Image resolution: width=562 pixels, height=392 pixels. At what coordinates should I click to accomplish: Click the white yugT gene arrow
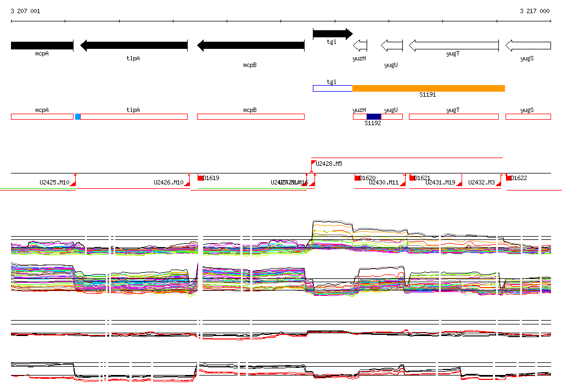tap(454, 46)
